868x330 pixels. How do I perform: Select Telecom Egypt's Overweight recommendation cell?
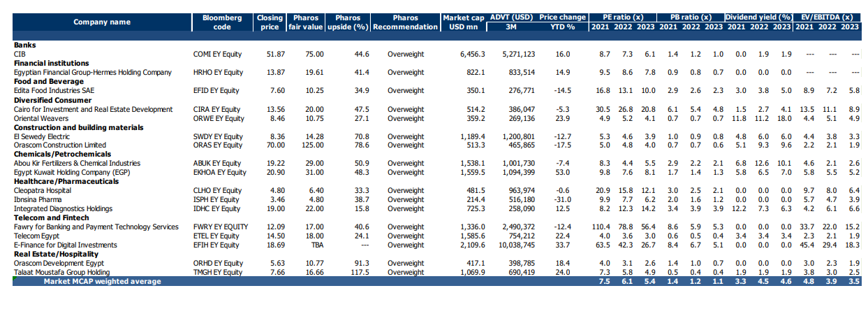(x=405, y=236)
